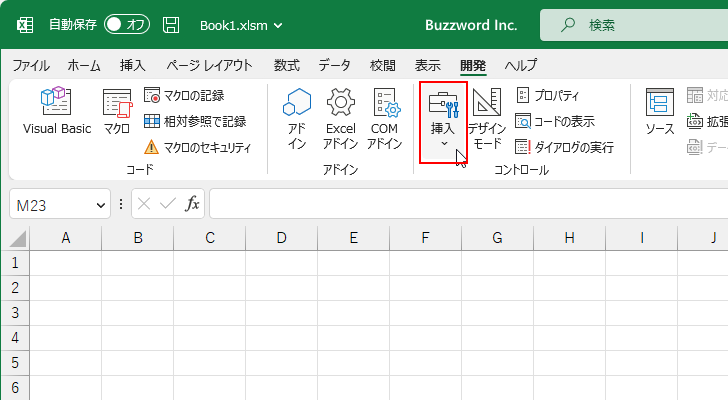The image size is (728, 400).
Task: Open the Data (データ) ribbon tab
Action: pyautogui.click(x=334, y=66)
